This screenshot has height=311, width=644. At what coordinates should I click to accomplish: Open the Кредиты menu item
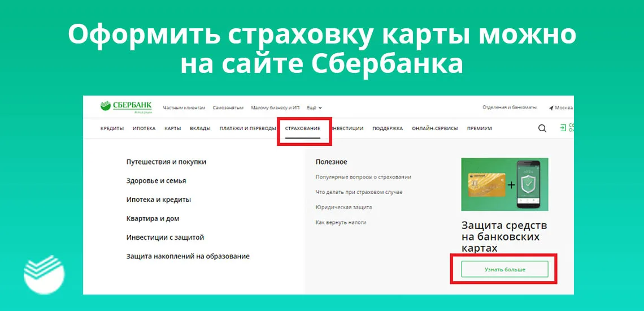coord(112,128)
